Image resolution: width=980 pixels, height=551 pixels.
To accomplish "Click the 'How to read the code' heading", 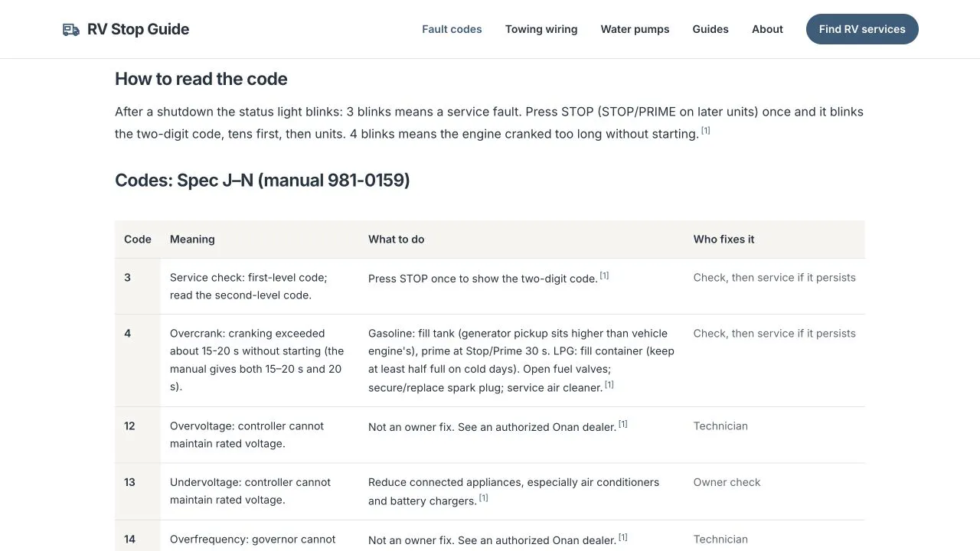I will coord(201,79).
